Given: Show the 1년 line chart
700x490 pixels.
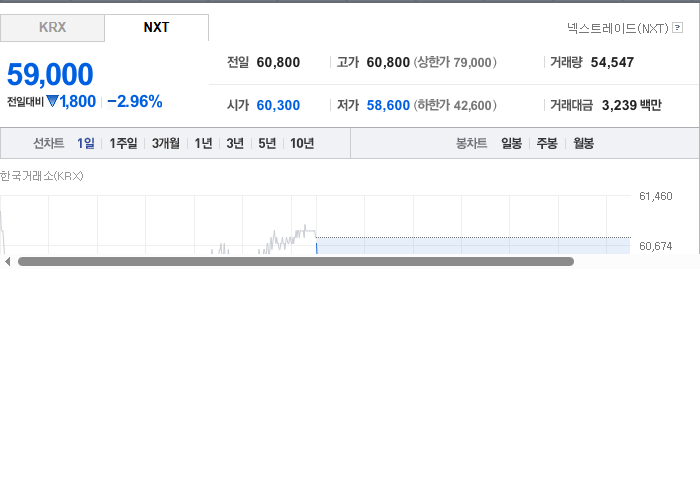Looking at the screenshot, I should (x=203, y=143).
